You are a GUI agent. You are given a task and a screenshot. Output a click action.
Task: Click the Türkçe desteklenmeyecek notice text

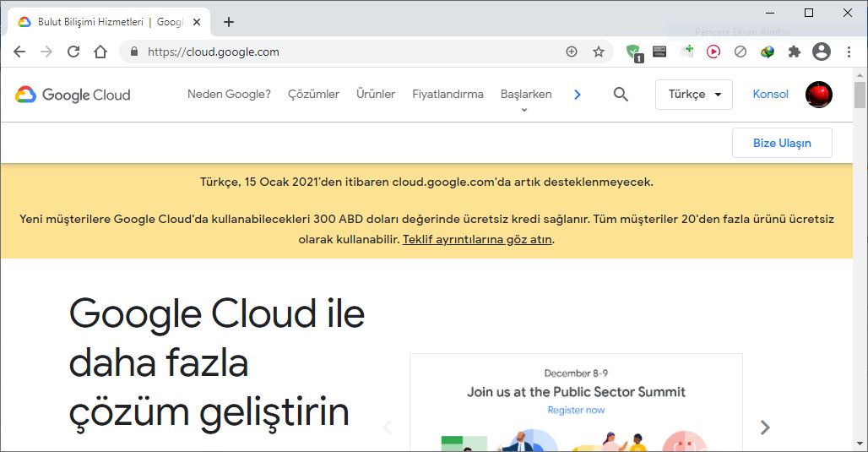click(x=426, y=182)
